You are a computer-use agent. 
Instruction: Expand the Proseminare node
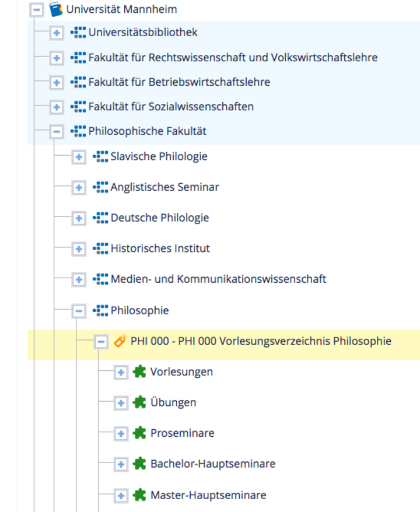[121, 434]
